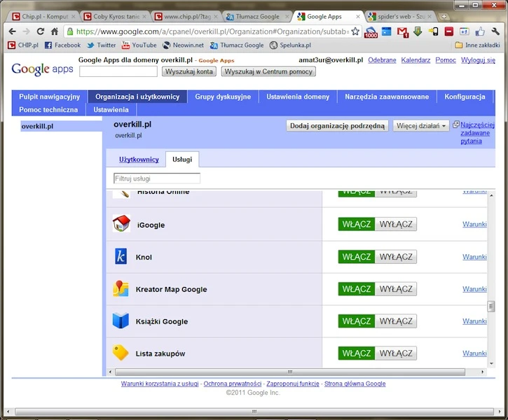
Task: Open Warunki link for Knol
Action: (x=474, y=257)
